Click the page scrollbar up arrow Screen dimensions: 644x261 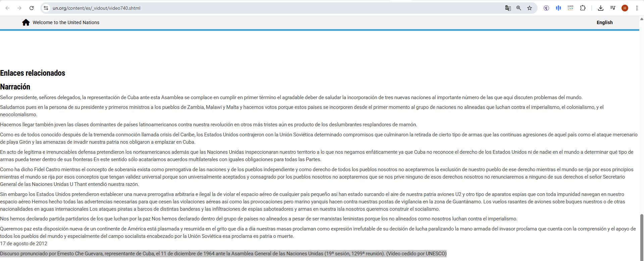642,19
